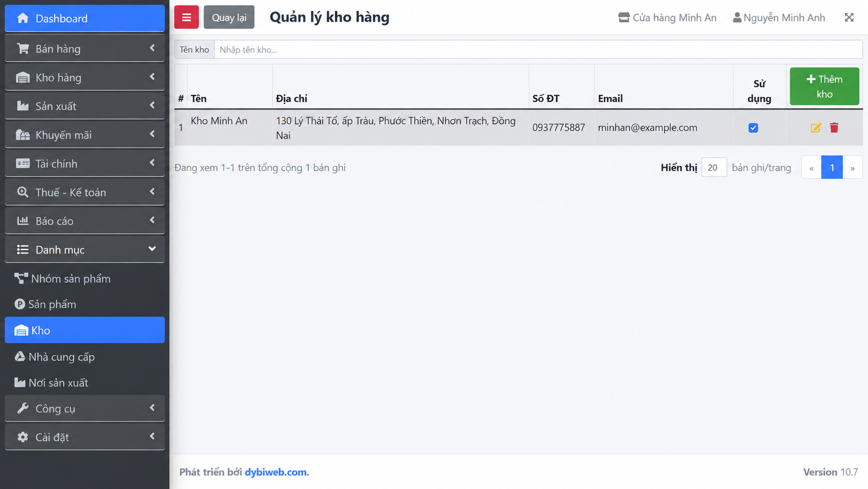Click the magnifier icon for Thuế - Kế toán

point(23,192)
